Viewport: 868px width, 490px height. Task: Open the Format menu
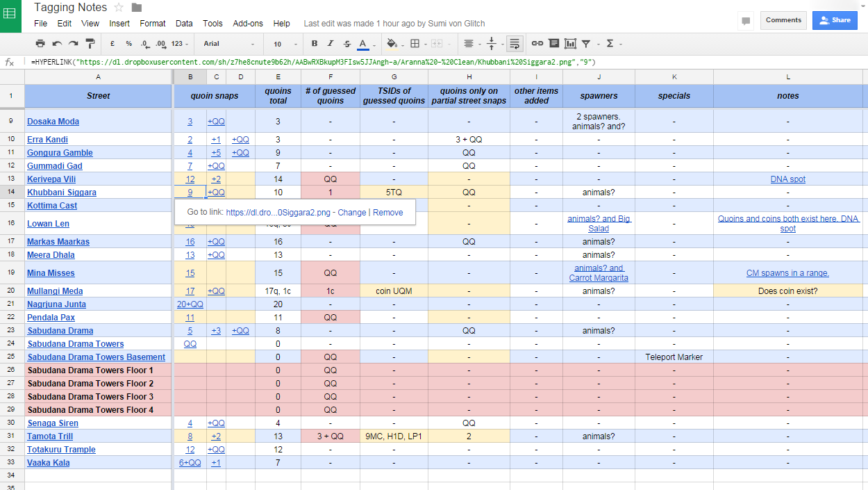(x=153, y=23)
